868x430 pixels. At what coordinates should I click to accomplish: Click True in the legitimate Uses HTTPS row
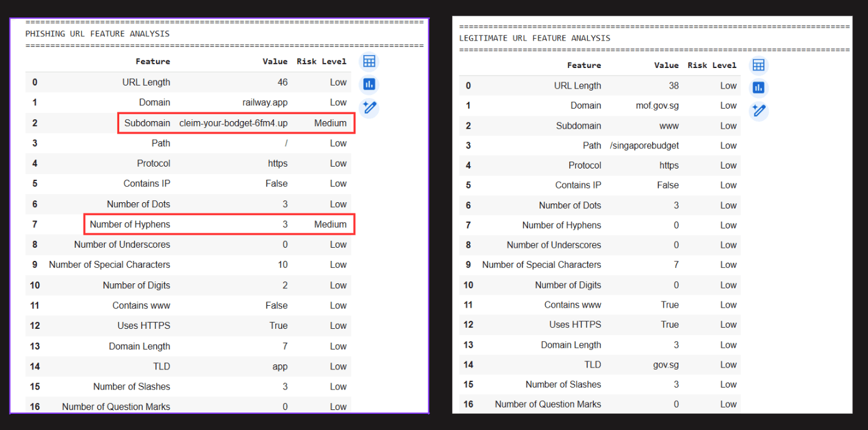(670, 325)
